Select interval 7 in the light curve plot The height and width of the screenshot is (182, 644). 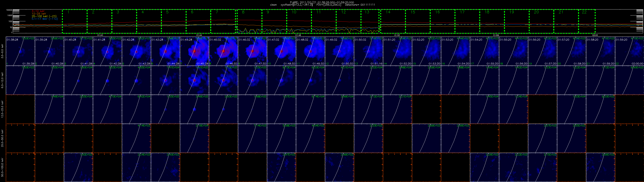pyautogui.click(x=223, y=21)
